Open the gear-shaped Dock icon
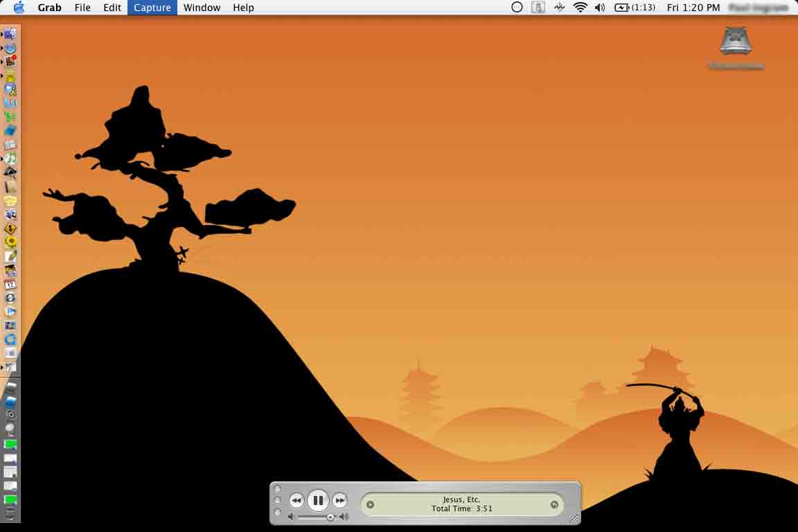The image size is (798, 532). [10, 416]
